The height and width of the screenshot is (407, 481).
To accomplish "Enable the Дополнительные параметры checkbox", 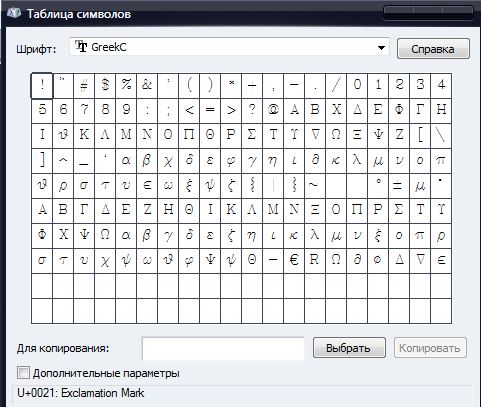I will coord(23,373).
